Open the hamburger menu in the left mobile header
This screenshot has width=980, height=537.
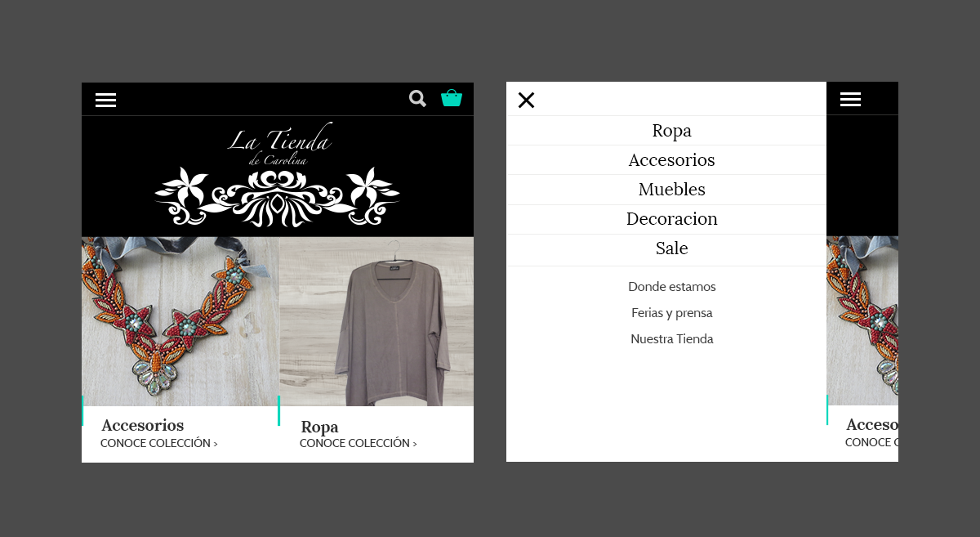[x=105, y=100]
